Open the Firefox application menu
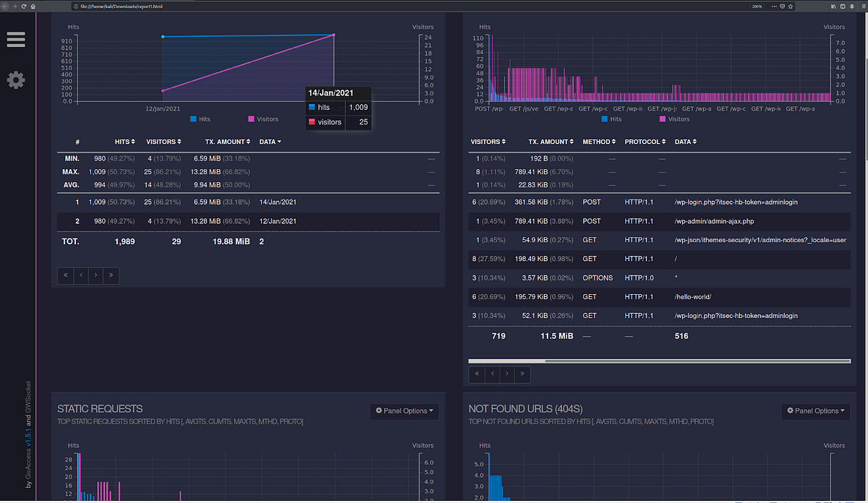 [864, 6]
